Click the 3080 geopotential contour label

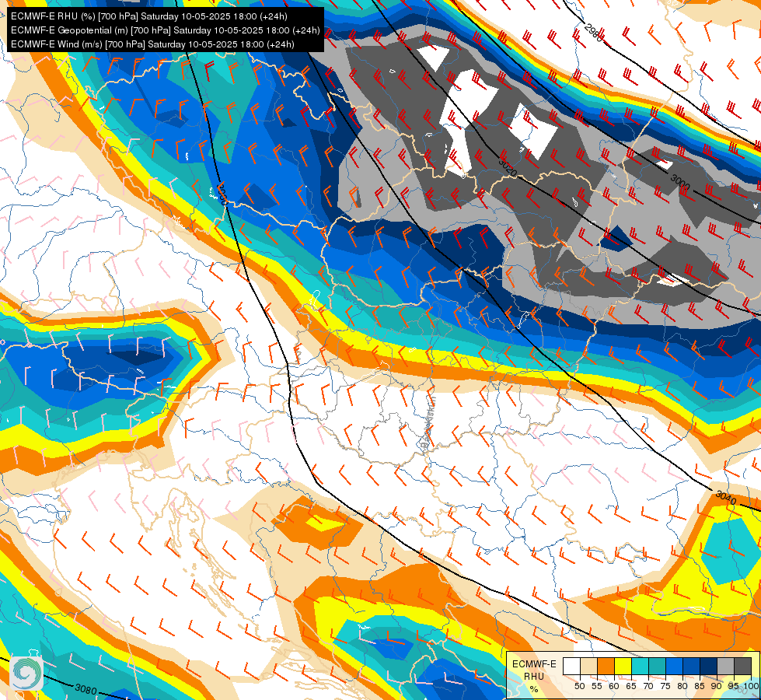click(86, 689)
